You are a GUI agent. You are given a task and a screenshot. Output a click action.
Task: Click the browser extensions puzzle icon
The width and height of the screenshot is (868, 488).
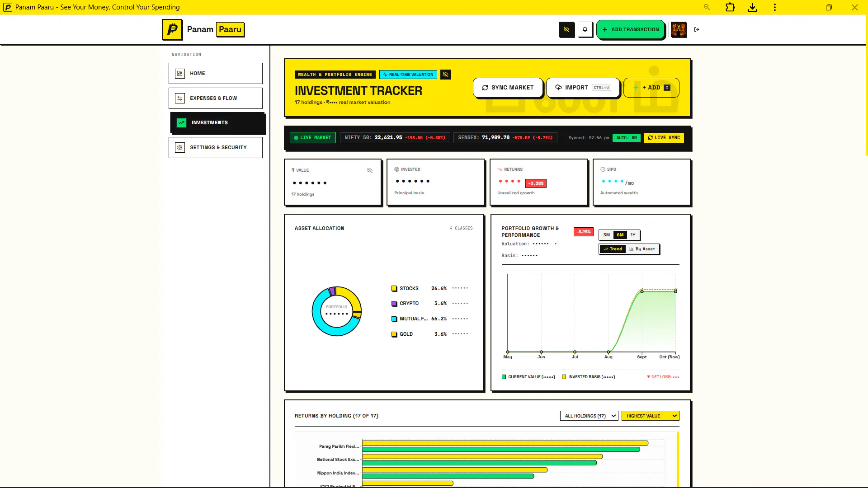click(730, 7)
